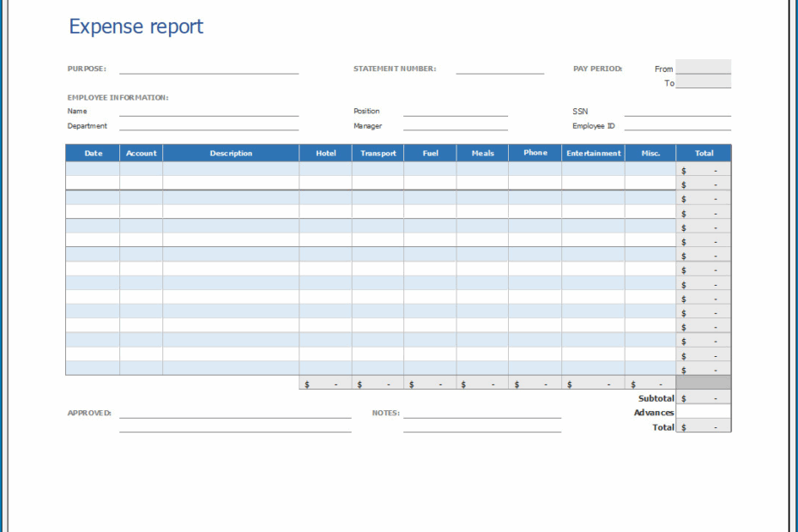Click the Statement Number field
The image size is (798, 532).
[x=499, y=69]
